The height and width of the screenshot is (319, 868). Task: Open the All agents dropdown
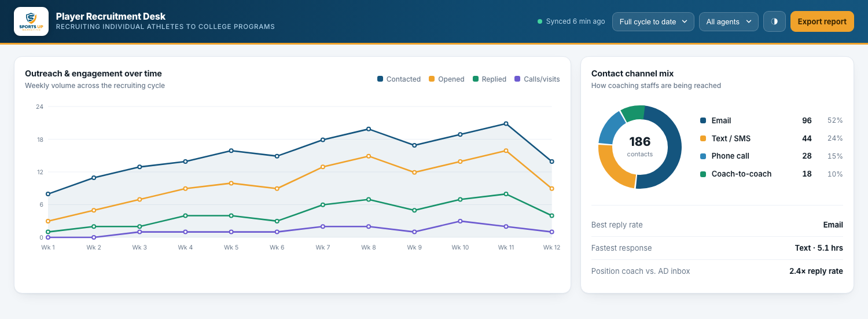729,21
